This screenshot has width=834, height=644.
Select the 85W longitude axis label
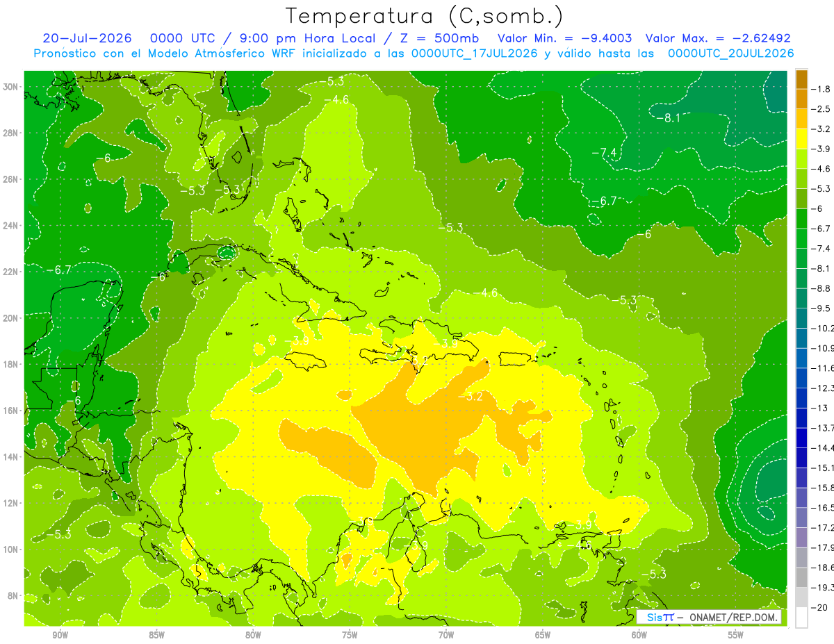[156, 635]
